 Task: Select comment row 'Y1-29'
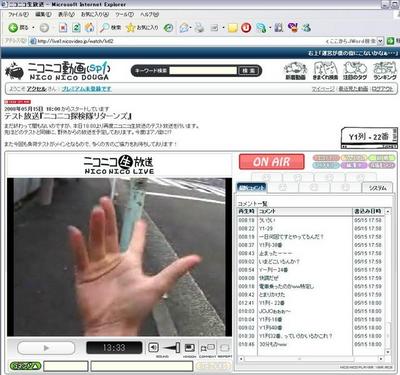[311, 228]
